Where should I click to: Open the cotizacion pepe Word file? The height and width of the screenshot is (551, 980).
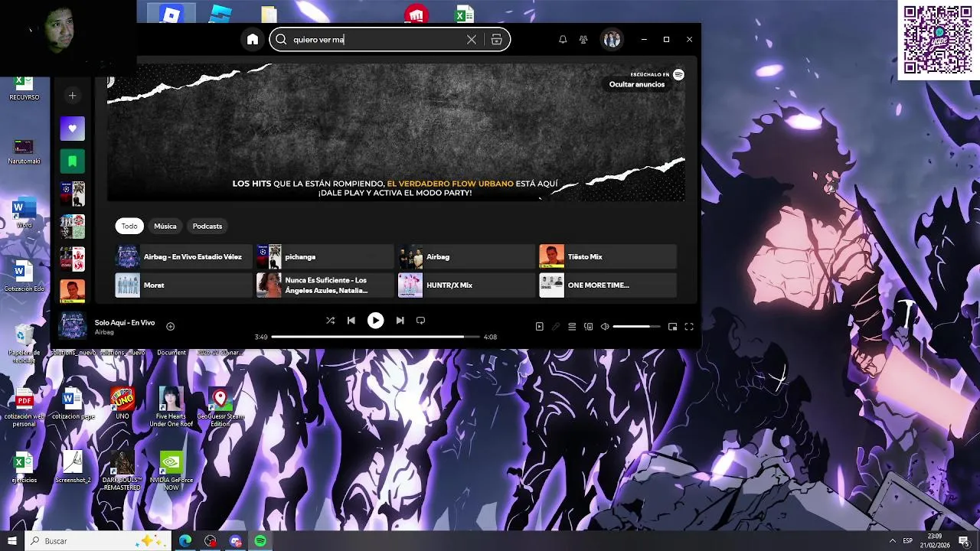73,403
